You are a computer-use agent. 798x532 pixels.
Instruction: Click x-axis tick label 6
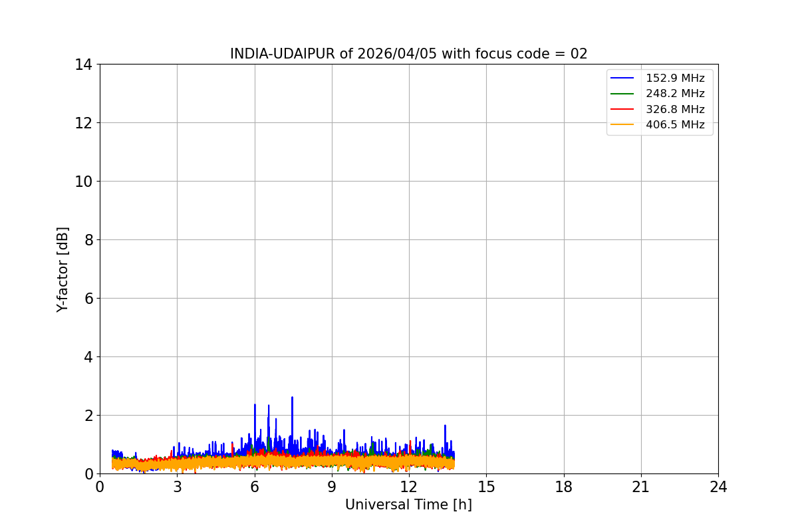(x=254, y=487)
